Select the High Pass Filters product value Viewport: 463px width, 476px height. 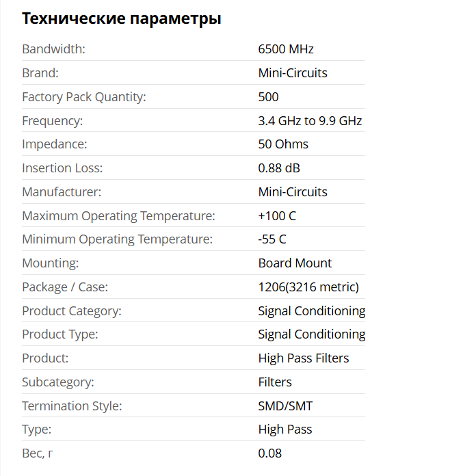[x=304, y=358]
